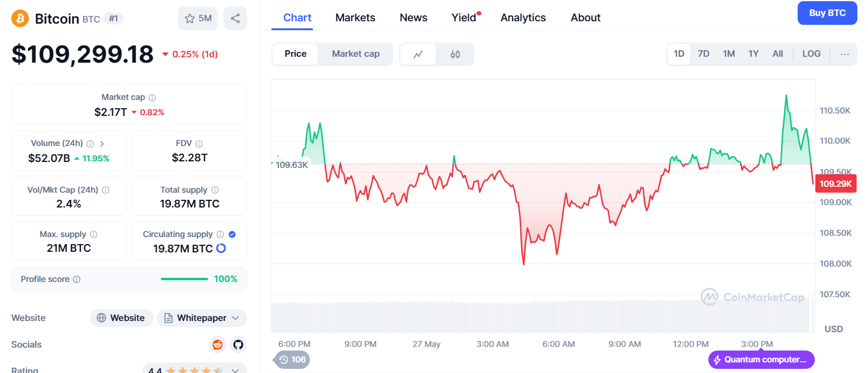Select the Market cap chart toggle
The image size is (868, 373).
pyautogui.click(x=356, y=54)
